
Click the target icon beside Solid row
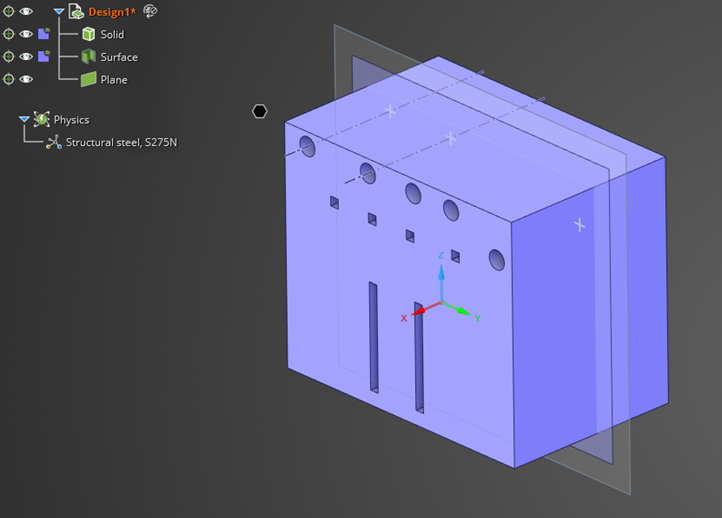click(9, 34)
